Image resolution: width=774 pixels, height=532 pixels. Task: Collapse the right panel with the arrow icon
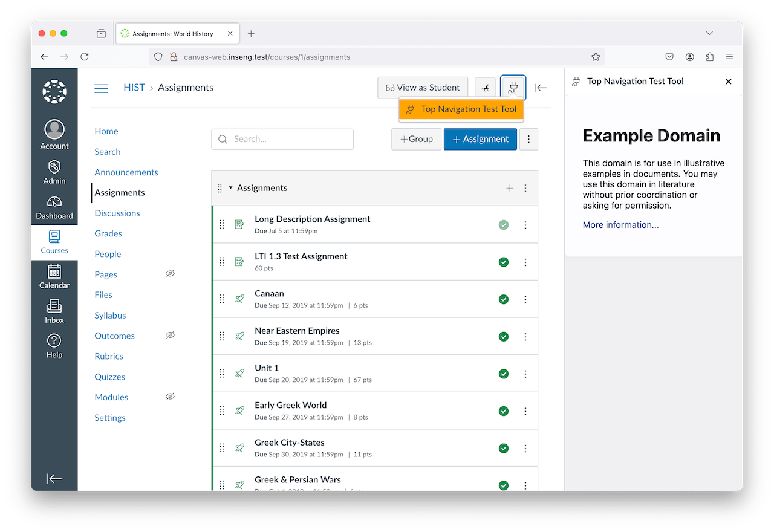coord(541,88)
